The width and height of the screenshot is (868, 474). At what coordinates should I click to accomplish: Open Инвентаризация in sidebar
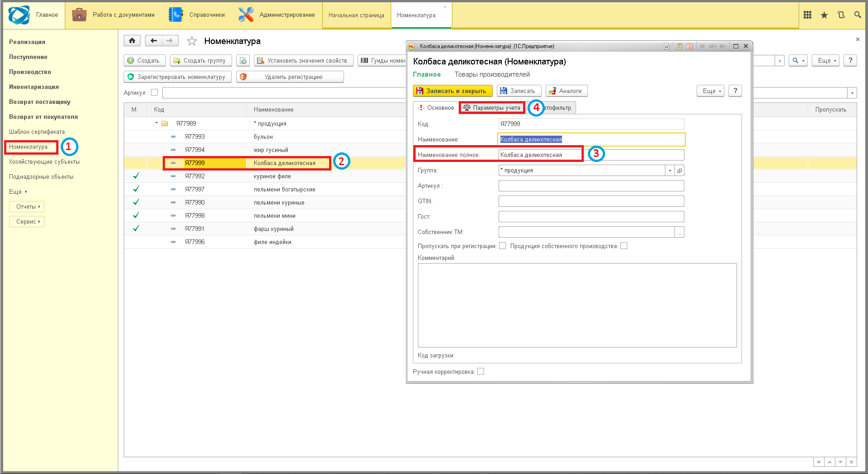[x=34, y=87]
